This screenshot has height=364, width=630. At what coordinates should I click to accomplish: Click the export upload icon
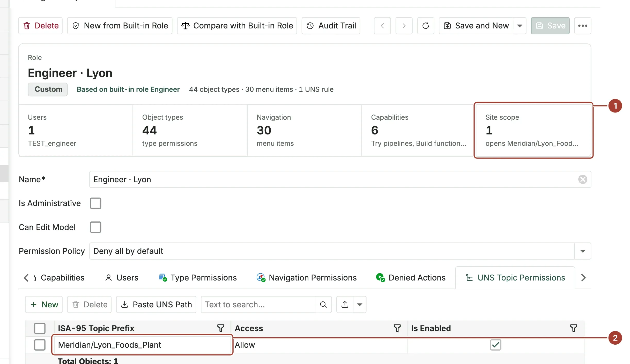[345, 305]
